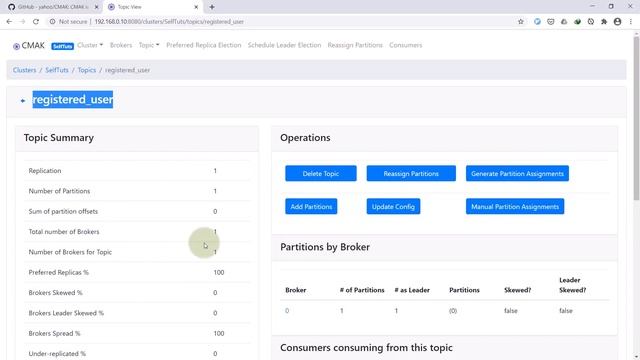Click Sum of partition offsets label

point(63,211)
